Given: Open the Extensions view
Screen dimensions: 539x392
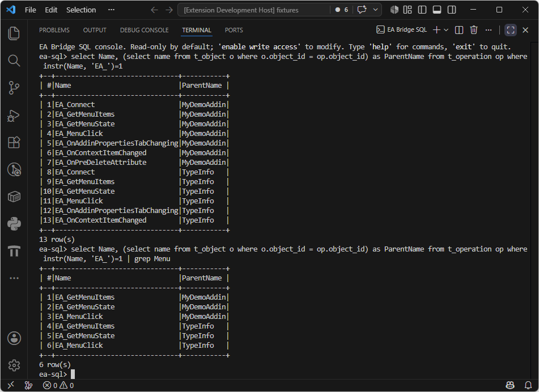Looking at the screenshot, I should pyautogui.click(x=14, y=142).
